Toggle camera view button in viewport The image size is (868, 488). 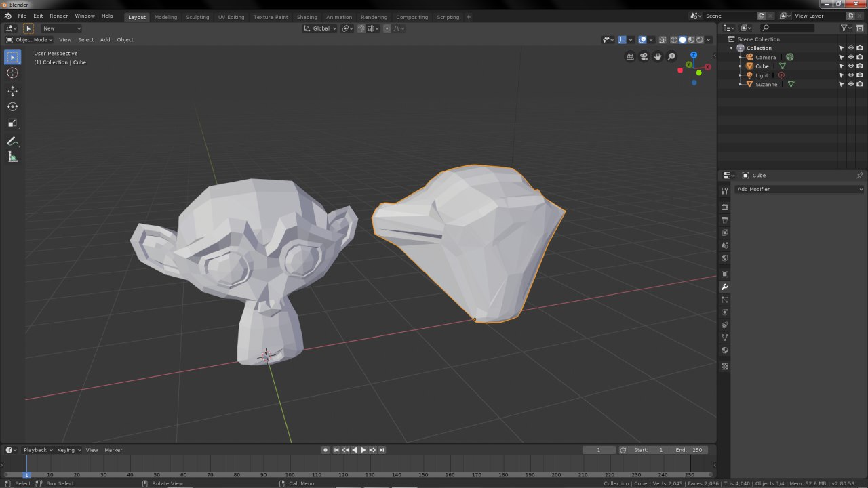644,57
